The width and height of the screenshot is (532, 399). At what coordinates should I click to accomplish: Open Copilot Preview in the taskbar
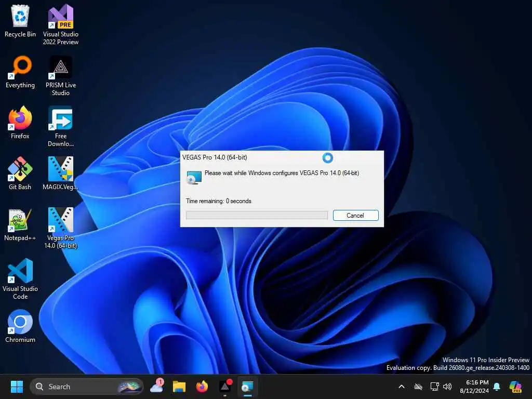coord(515,387)
